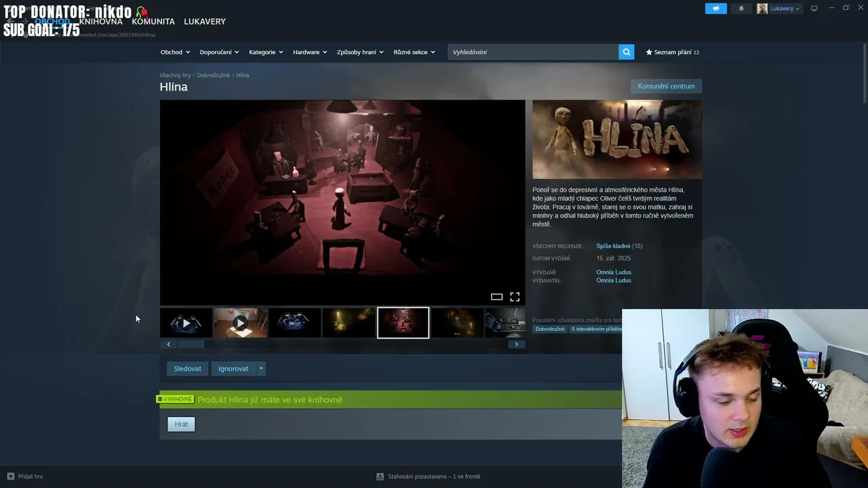
Task: View the screenshot in fullscreen
Action: (515, 297)
